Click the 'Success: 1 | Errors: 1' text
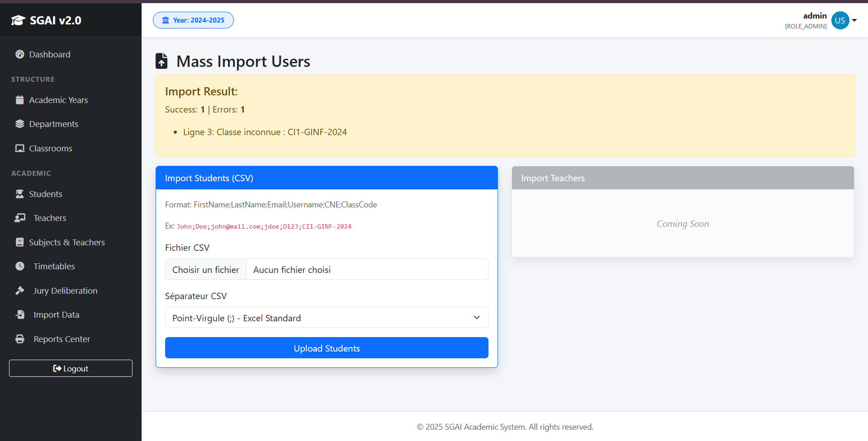Image resolution: width=868 pixels, height=441 pixels. (x=205, y=109)
